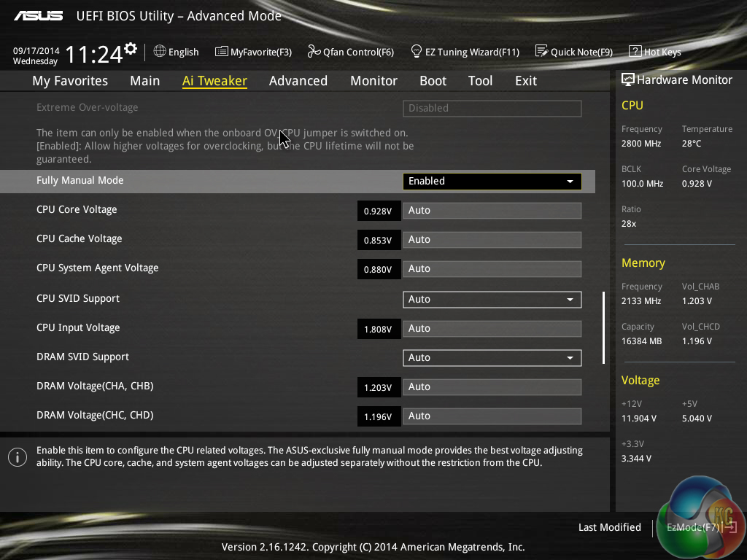This screenshot has height=560, width=747.
Task: Select the Fully Manual Mode label
Action: tap(80, 181)
